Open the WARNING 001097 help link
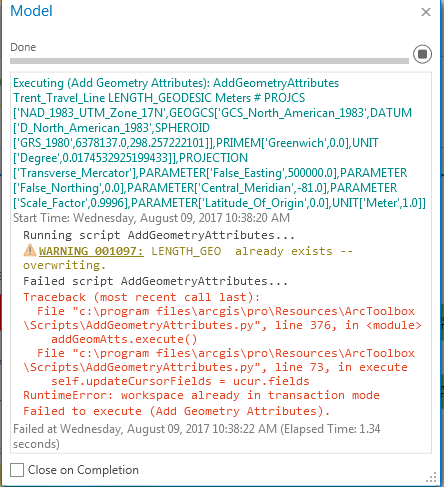The height and width of the screenshot is (487, 444). point(91,251)
